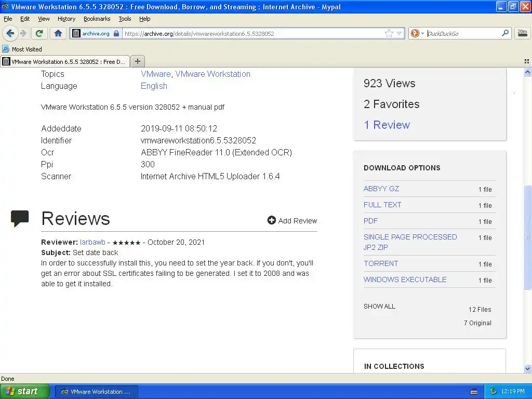532x399 pixels.
Task: Click the archive.org site identity icon
Action: click(76, 33)
